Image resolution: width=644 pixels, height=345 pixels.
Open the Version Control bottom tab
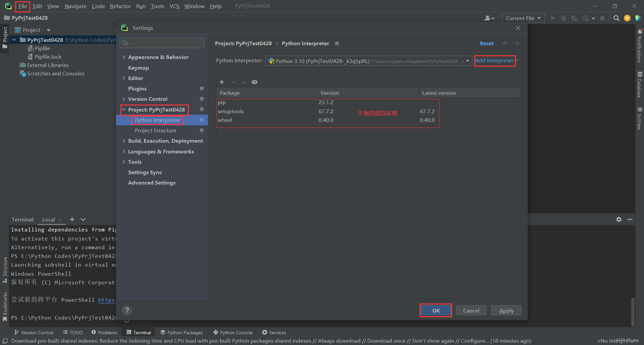pyautogui.click(x=34, y=333)
